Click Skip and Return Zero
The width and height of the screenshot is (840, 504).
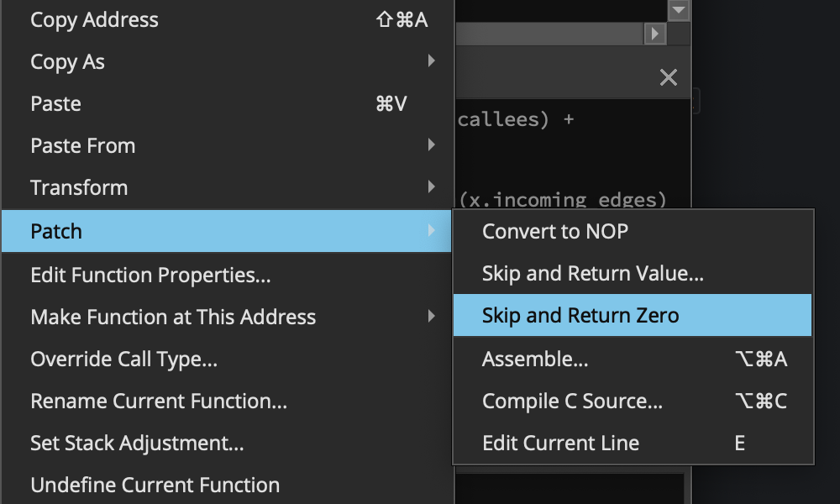[x=580, y=316]
